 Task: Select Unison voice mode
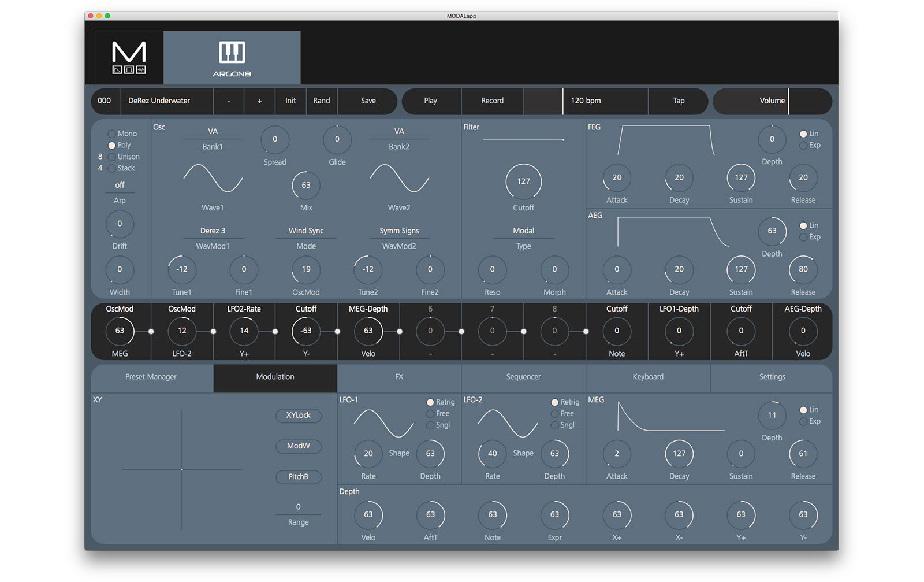[124, 157]
